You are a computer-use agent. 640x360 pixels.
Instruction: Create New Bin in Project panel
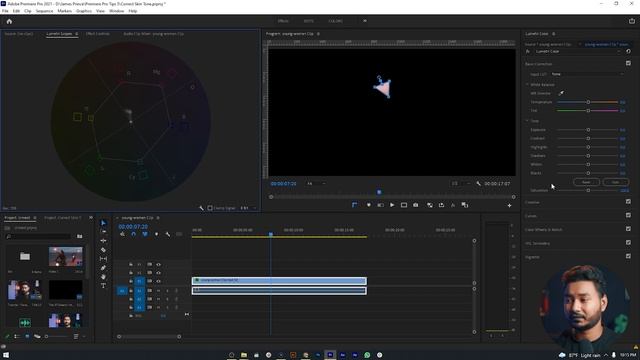tap(80, 236)
